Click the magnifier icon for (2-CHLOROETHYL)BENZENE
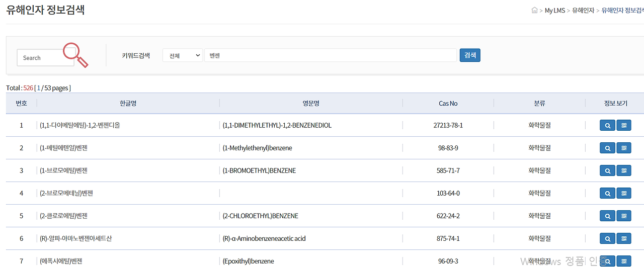644x267 pixels. 607,216
